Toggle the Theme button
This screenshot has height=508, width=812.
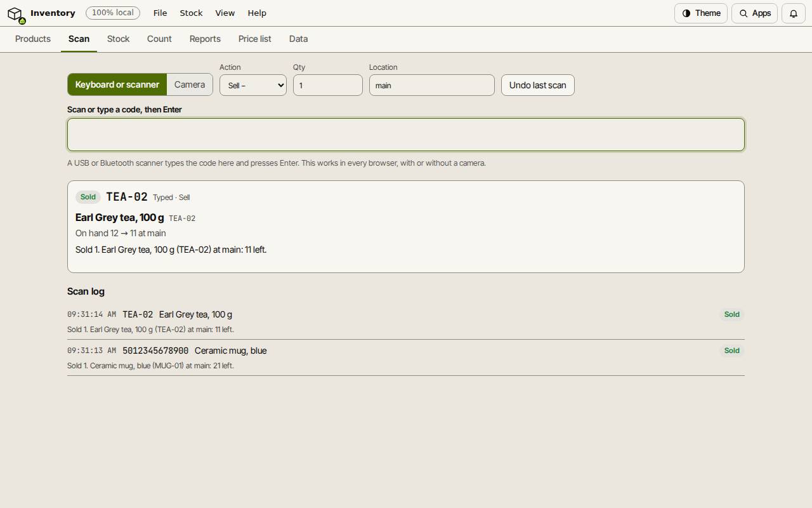pos(701,13)
